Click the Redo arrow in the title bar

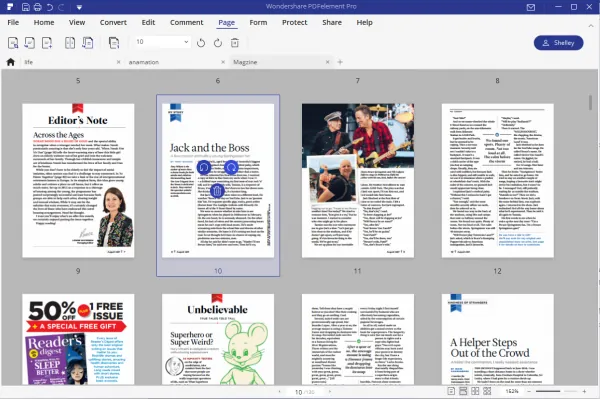click(x=61, y=7)
